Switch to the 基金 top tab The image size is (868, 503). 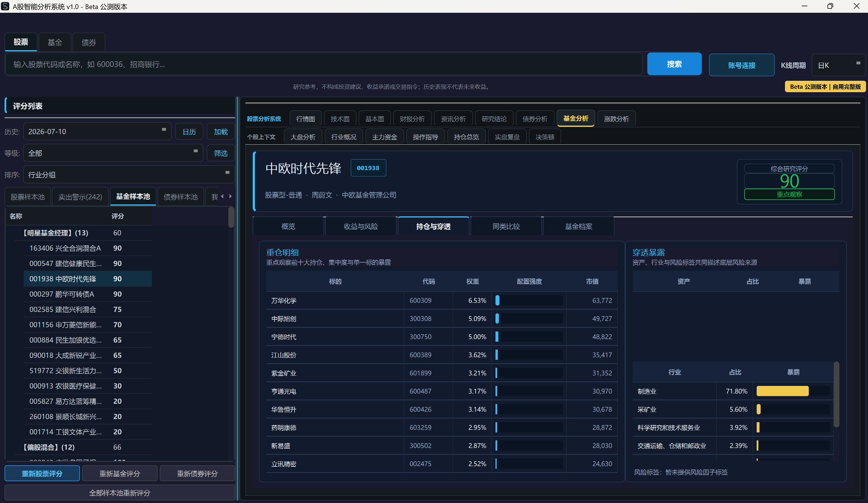point(55,43)
